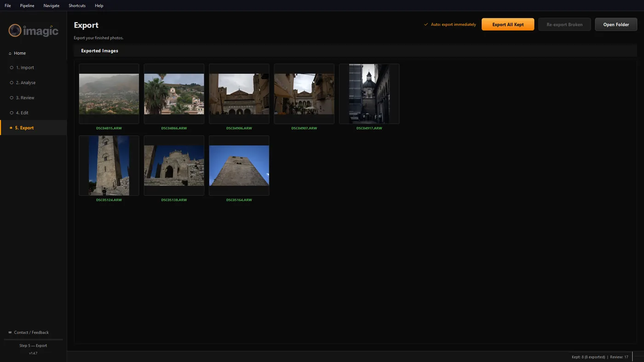Click the DSC04815.ARW filename label
Screen dimensions: 644x362
click(109, 128)
